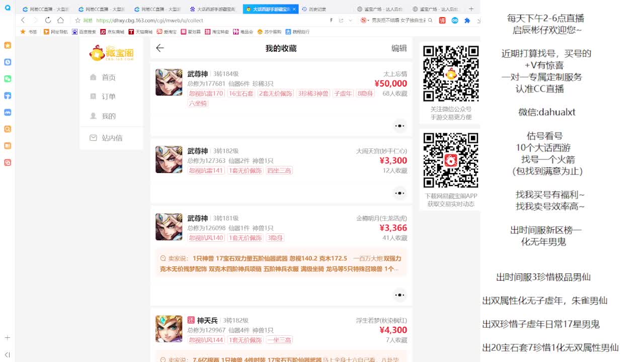Click the 3珍稀3神兽 tag
The width and height of the screenshot is (644, 362).
(313, 94)
